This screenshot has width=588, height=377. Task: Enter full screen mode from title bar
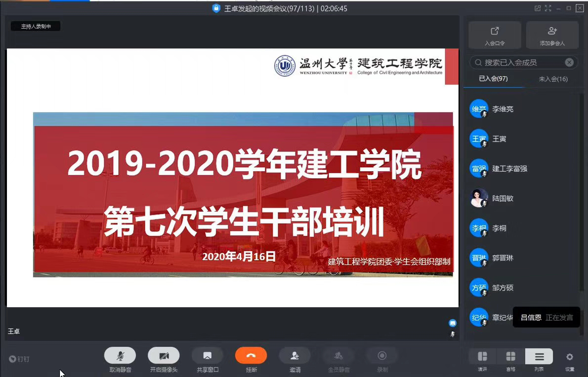(547, 8)
